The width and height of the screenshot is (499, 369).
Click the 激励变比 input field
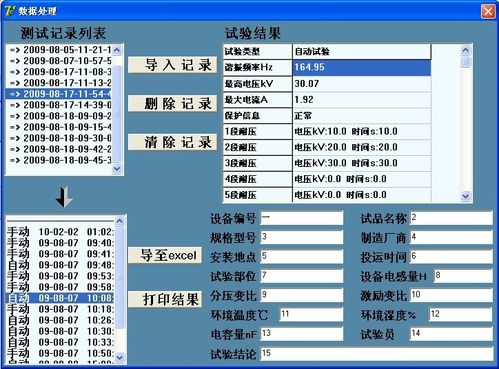(451, 295)
